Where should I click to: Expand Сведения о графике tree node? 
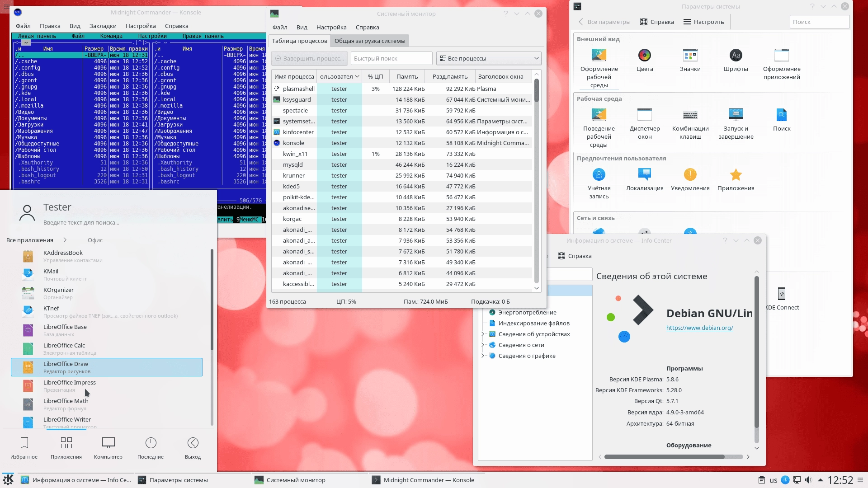tap(483, 356)
